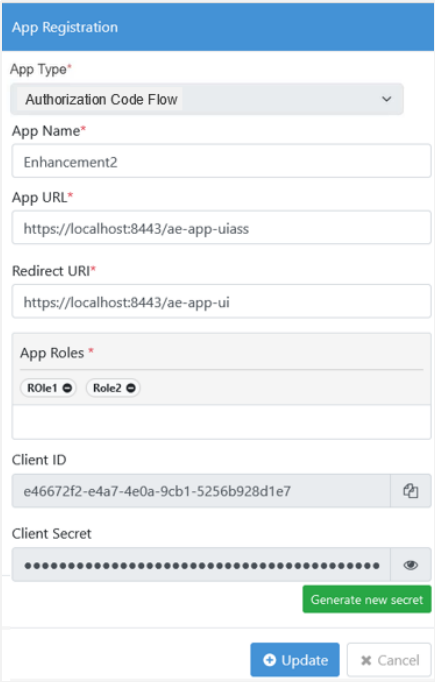Edit the App URL field
This screenshot has width=436, height=682.
point(221,227)
